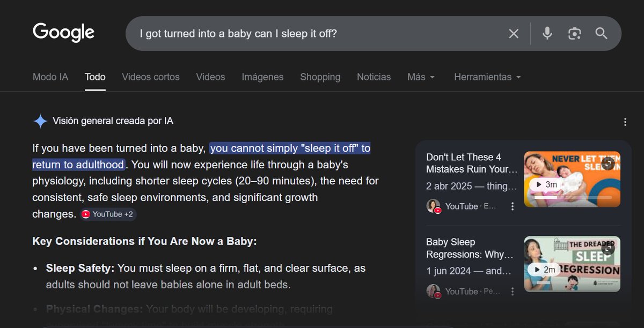The image size is (644, 328).
Task: Click the 'Sleep Safety:' bullet text
Action: point(80,267)
